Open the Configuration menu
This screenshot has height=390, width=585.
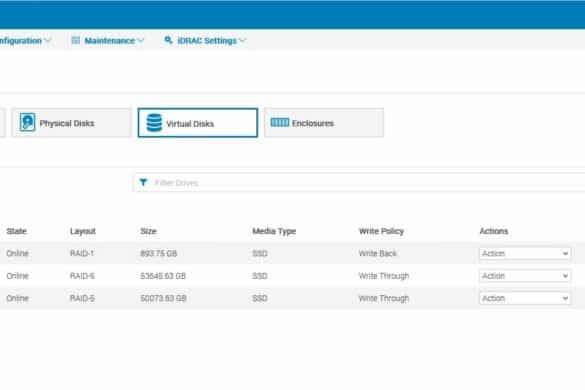pos(25,40)
